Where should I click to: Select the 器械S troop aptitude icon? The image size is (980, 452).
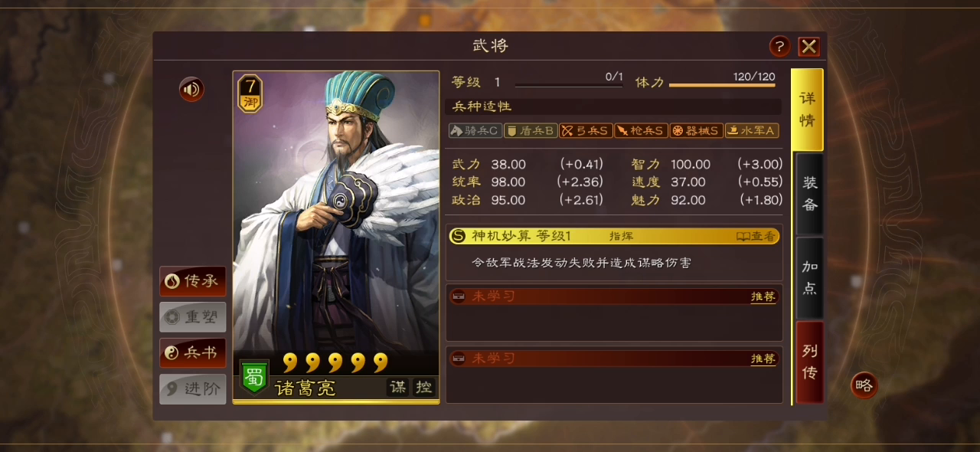[696, 131]
